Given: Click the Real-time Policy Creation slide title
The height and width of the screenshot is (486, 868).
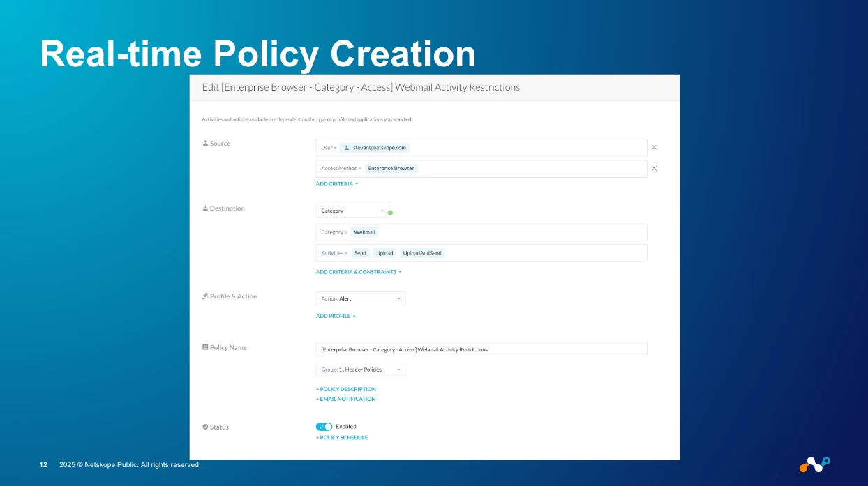Looking at the screenshot, I should click(x=258, y=54).
